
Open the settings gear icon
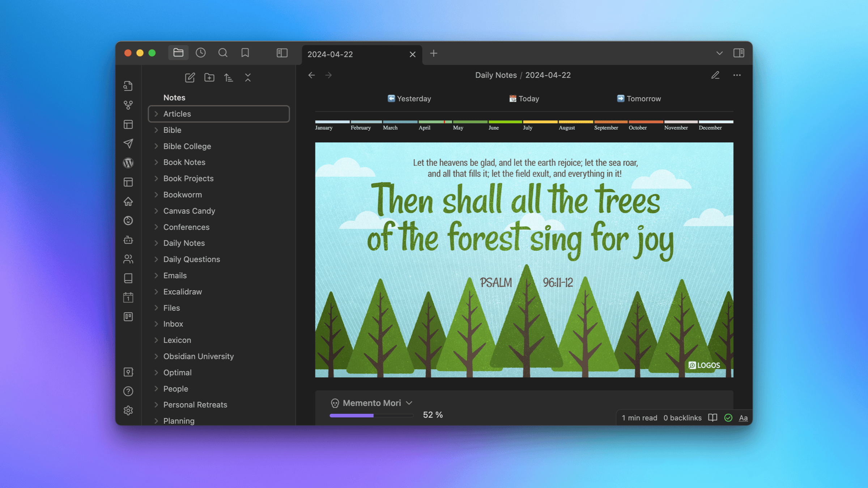click(128, 410)
